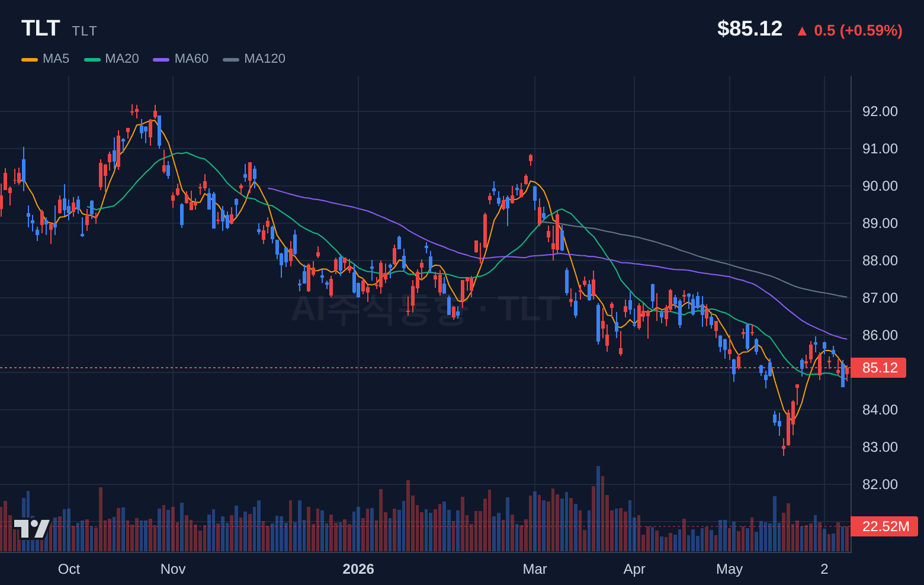
Task: Click the bold TLT ticker title
Action: click(x=41, y=28)
